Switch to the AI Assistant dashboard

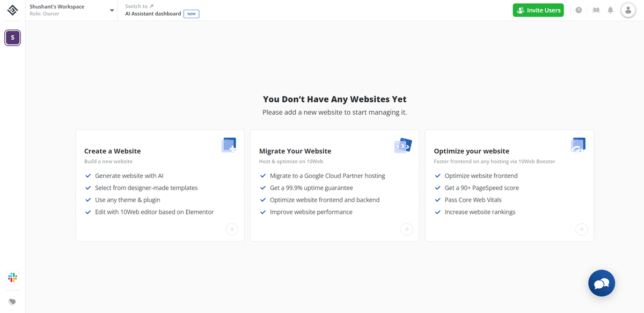153,14
